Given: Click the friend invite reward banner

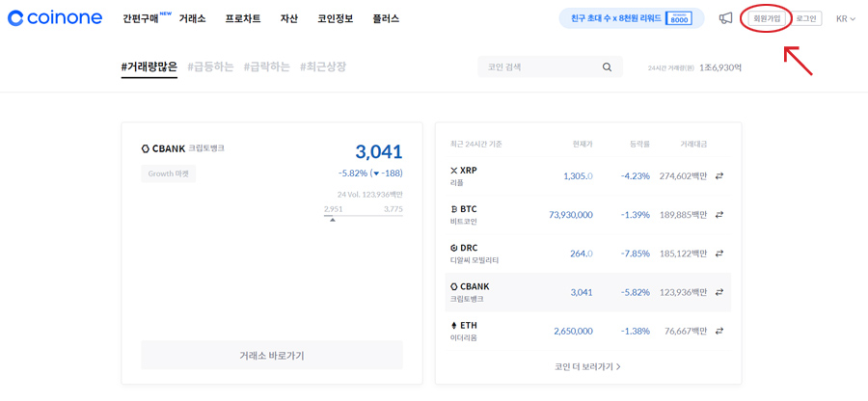Looking at the screenshot, I should (632, 18).
